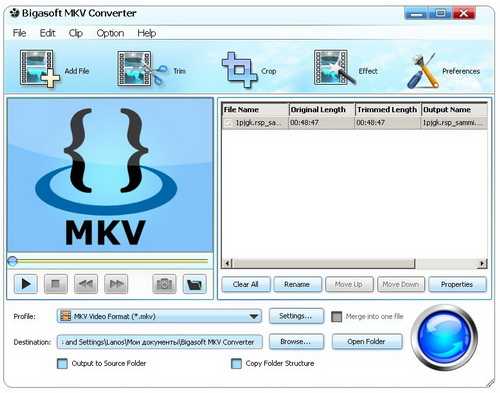Open Preferences tools icon
Image resolution: width=500 pixels, height=393 pixels.
point(422,70)
